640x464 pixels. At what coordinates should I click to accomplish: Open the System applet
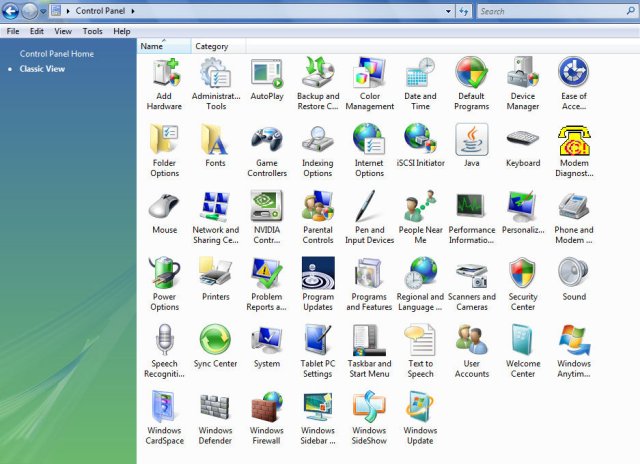coord(267,347)
